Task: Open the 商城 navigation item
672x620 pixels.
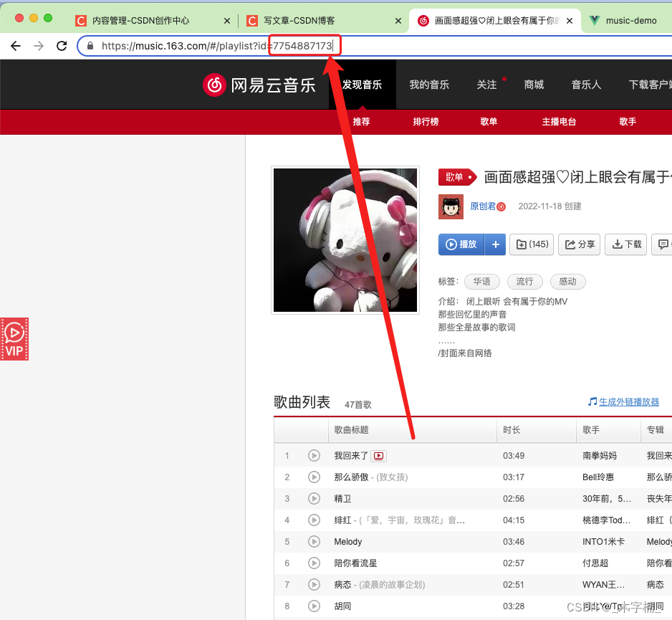Action: pyautogui.click(x=534, y=85)
